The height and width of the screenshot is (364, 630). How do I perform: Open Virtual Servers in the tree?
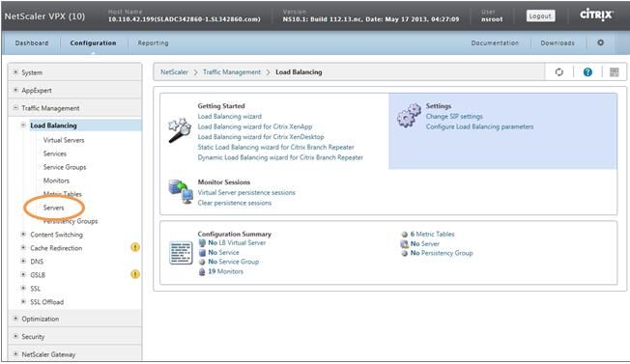pyautogui.click(x=64, y=140)
